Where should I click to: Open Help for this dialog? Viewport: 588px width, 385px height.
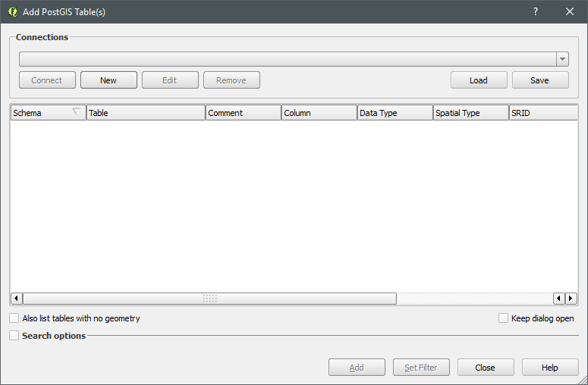click(550, 368)
